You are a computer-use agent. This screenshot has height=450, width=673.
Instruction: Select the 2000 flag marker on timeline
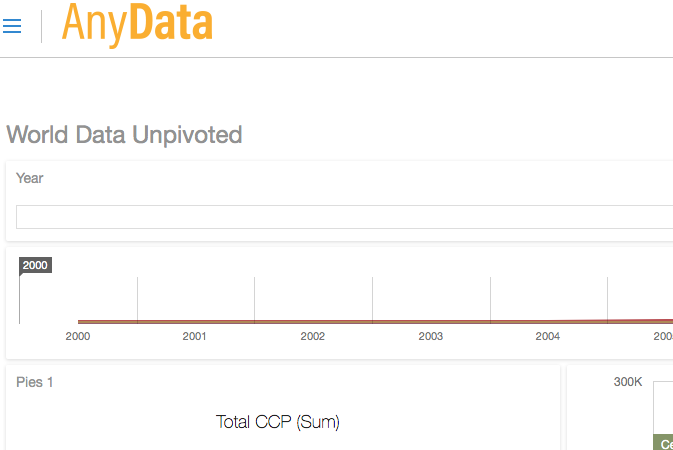[x=35, y=265]
